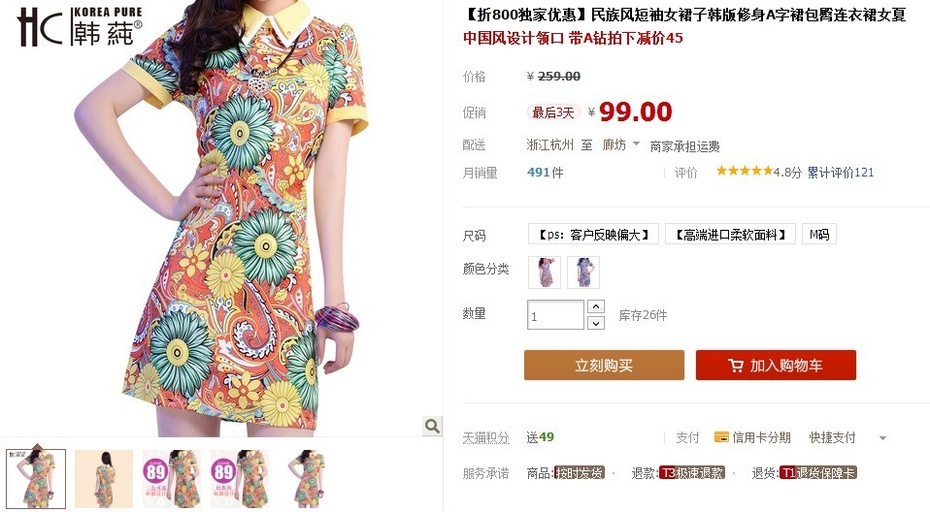Select the M码 size option

click(819, 234)
